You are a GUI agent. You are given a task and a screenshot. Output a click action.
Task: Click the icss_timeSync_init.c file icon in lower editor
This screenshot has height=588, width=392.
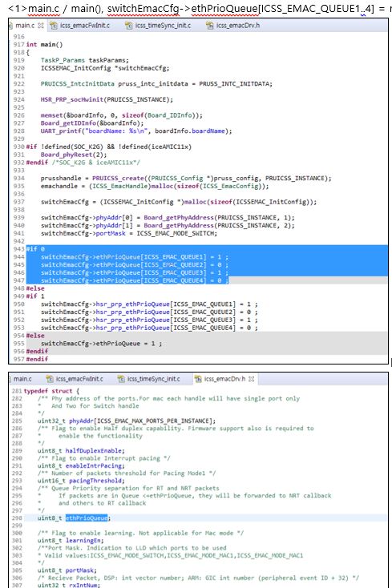tap(121, 379)
